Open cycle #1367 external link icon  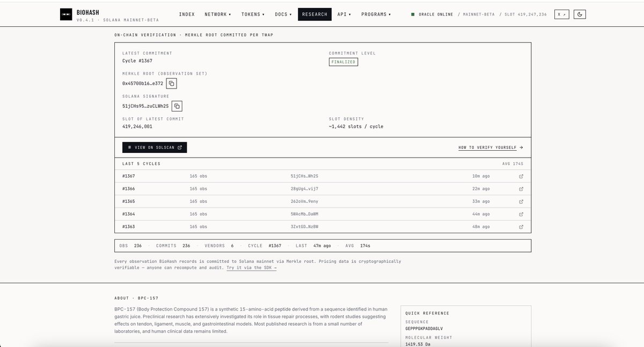[521, 176]
